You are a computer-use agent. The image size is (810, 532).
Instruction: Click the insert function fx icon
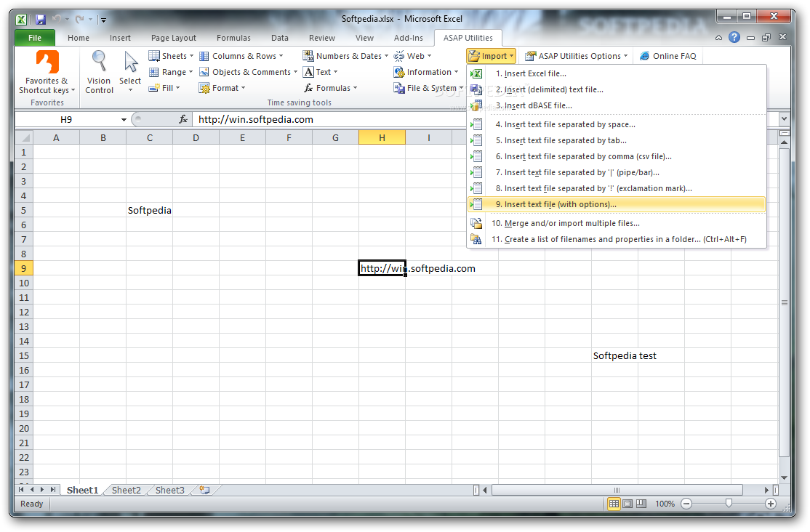[183, 119]
